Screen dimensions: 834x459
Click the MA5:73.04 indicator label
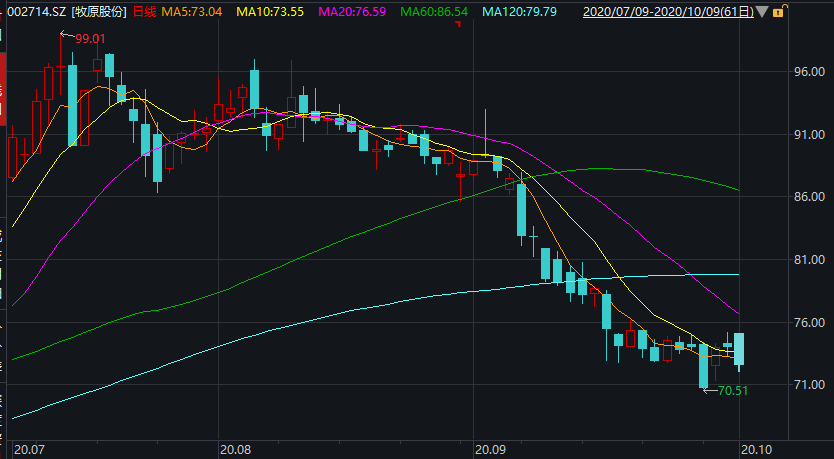pyautogui.click(x=194, y=13)
